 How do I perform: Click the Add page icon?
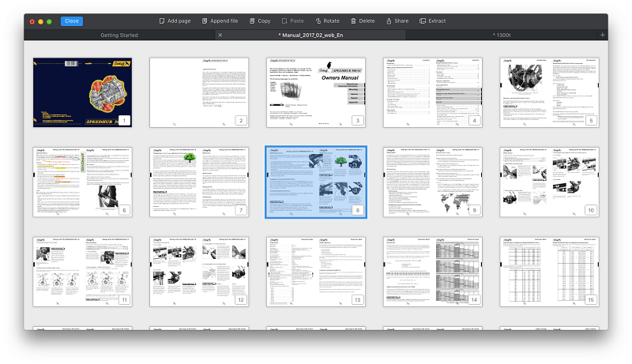[x=162, y=21]
